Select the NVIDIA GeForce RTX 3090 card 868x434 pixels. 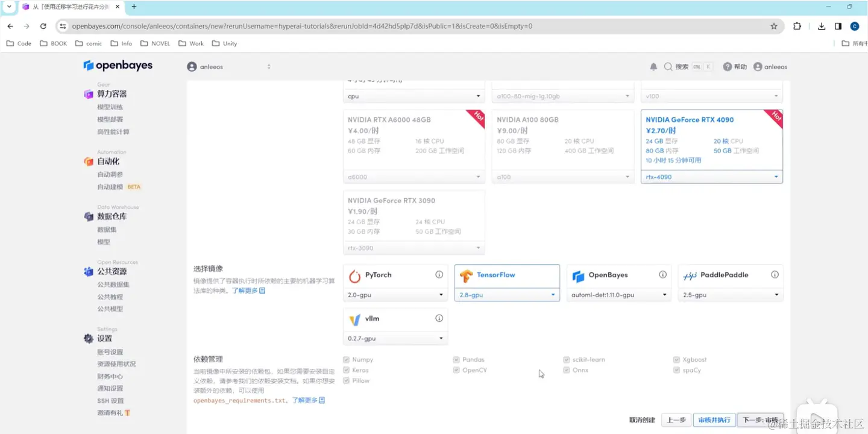pos(414,222)
